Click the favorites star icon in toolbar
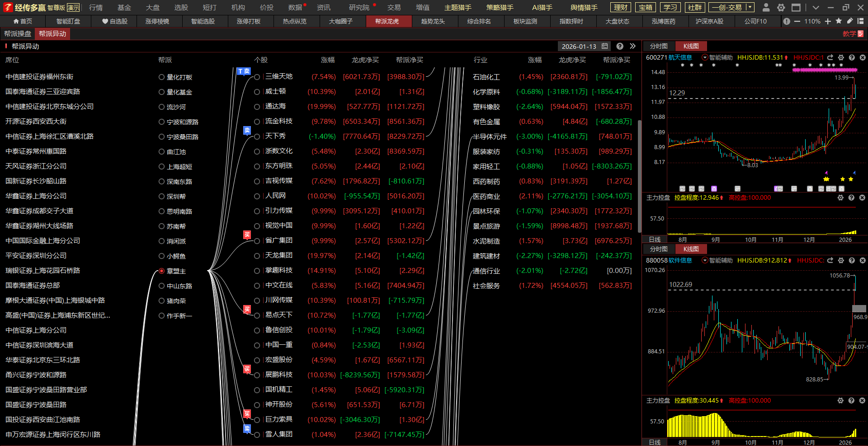 [839, 21]
